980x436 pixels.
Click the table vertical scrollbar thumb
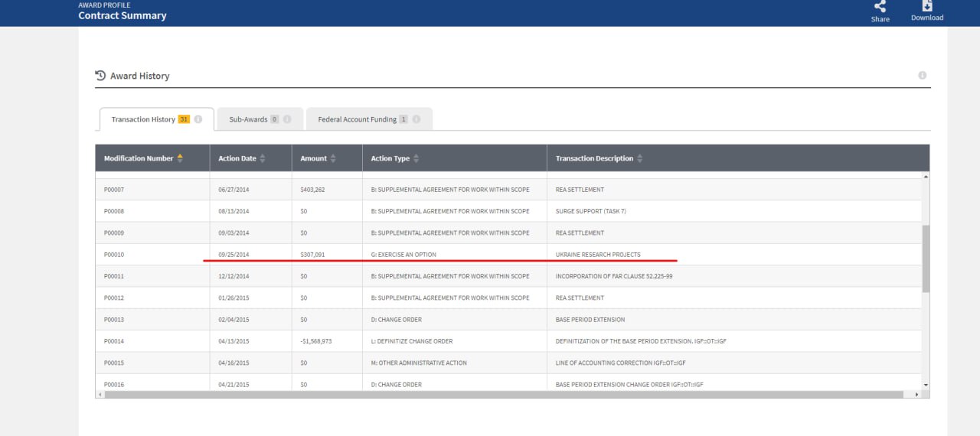926,259
